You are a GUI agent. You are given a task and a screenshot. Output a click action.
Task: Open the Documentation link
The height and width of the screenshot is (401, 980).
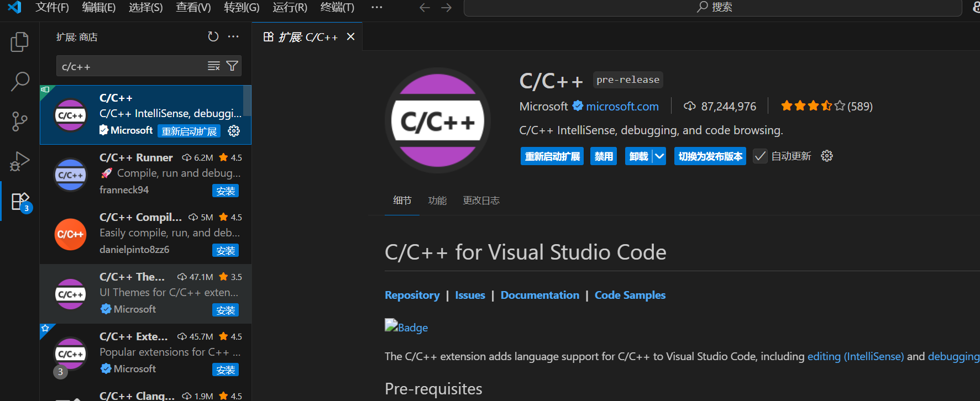coord(540,295)
